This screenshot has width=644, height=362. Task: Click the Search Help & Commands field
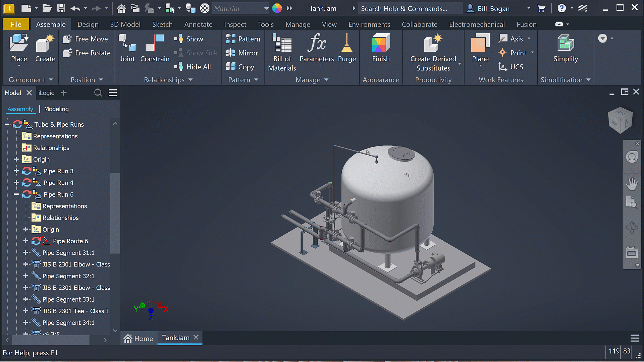pyautogui.click(x=409, y=8)
